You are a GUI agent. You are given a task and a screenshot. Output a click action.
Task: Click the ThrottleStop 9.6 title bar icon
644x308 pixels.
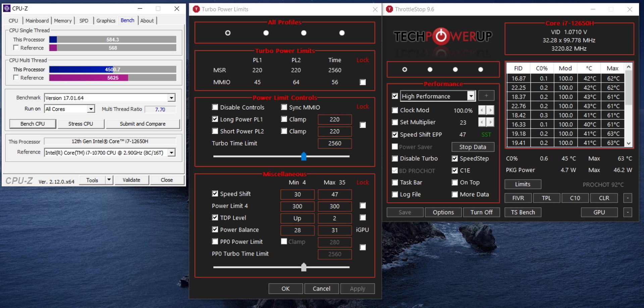pos(389,9)
